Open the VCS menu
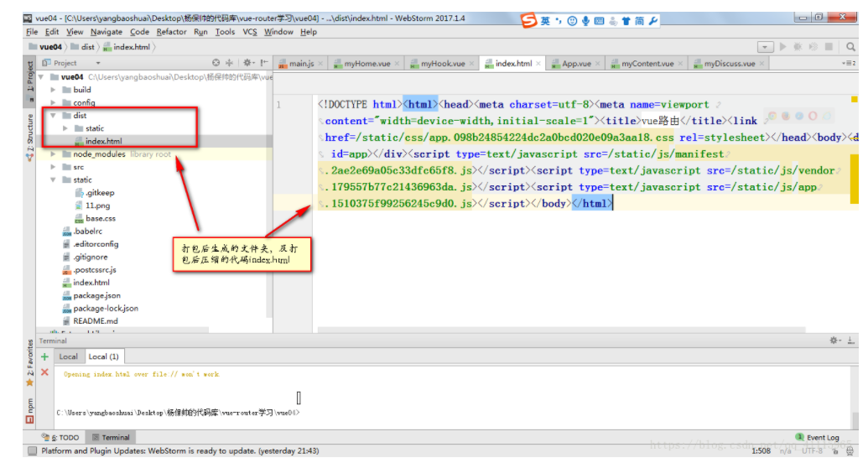Image resolution: width=868 pixels, height=463 pixels. tap(250, 32)
